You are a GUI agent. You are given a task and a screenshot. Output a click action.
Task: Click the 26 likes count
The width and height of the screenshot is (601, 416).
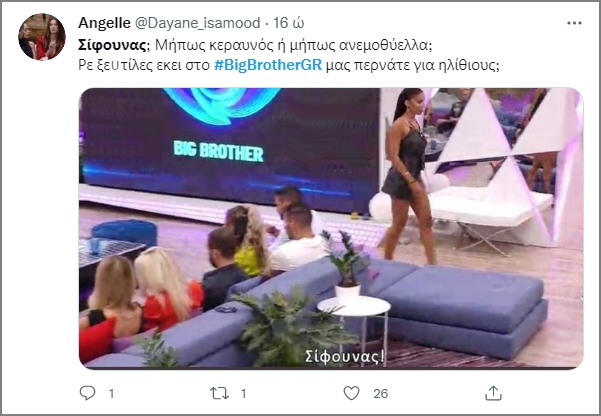pyautogui.click(x=381, y=393)
